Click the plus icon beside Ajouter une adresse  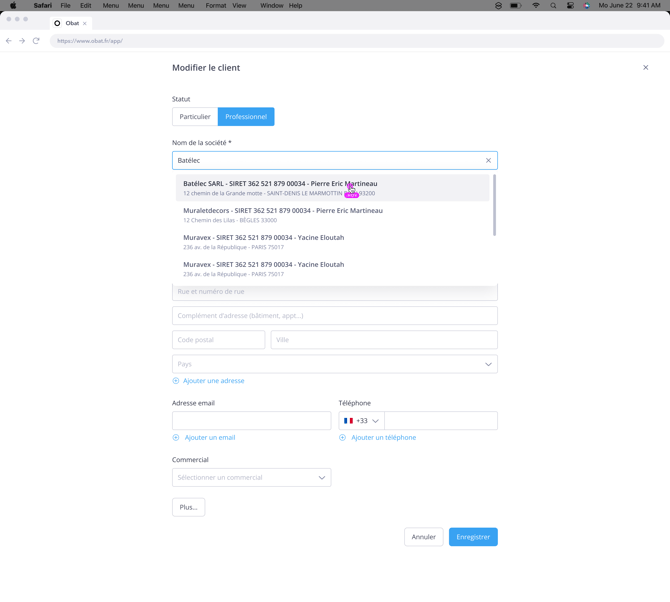(176, 381)
